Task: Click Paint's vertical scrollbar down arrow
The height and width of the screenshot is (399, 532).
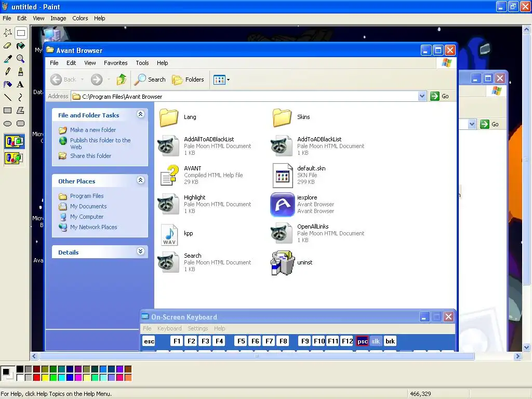Action: pyautogui.click(x=527, y=348)
